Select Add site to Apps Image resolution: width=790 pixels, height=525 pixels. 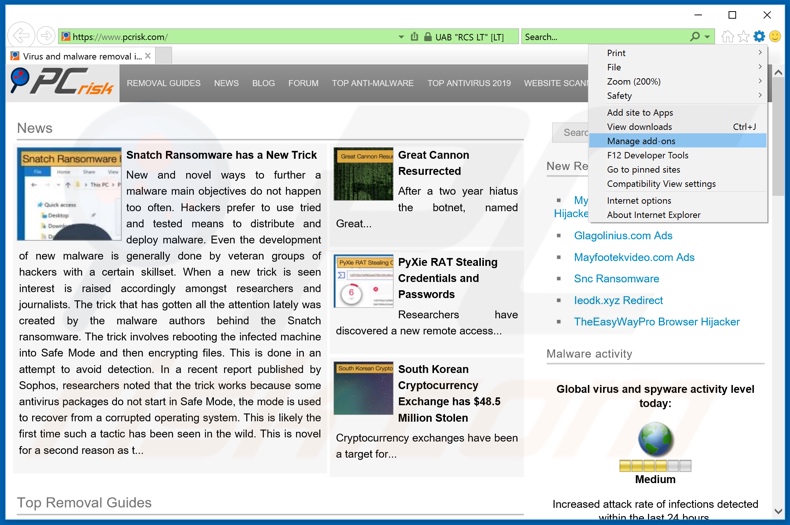tap(678, 112)
